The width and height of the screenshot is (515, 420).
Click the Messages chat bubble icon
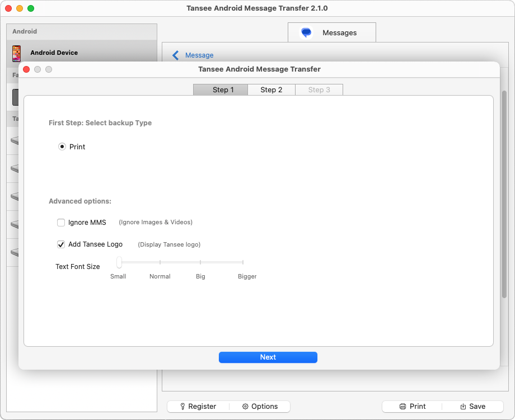pyautogui.click(x=306, y=32)
